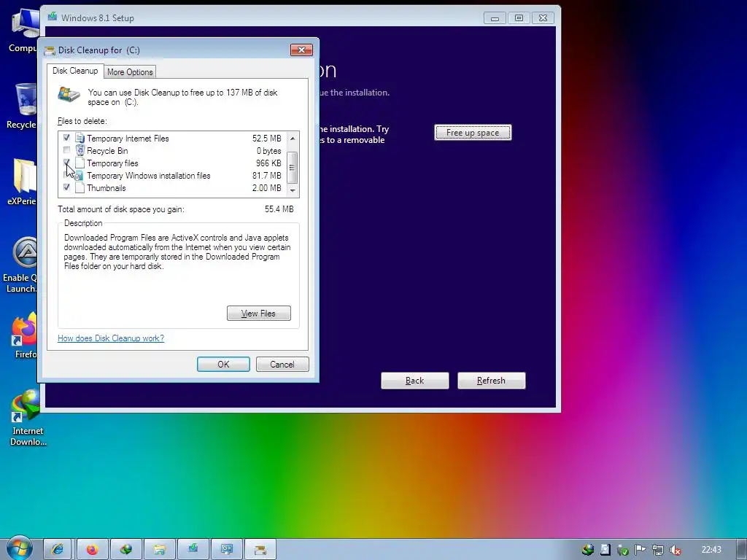Cancel the Disk Cleanup dialog

(x=282, y=365)
